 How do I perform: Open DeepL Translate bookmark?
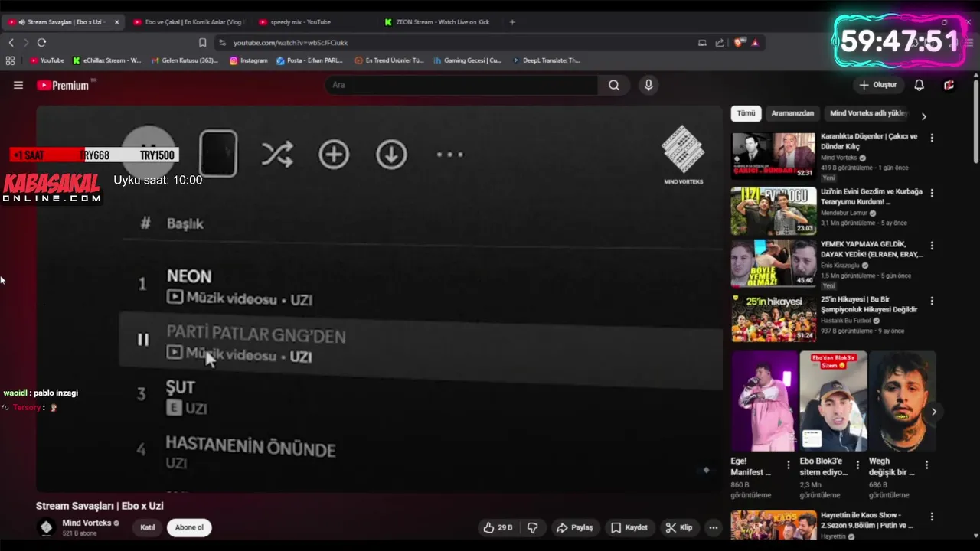pyautogui.click(x=546, y=60)
